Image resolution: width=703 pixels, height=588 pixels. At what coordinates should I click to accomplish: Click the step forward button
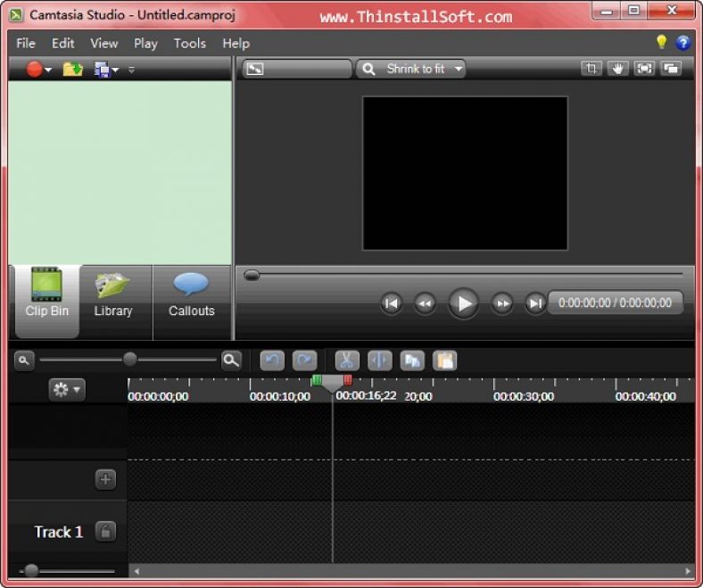(502, 303)
